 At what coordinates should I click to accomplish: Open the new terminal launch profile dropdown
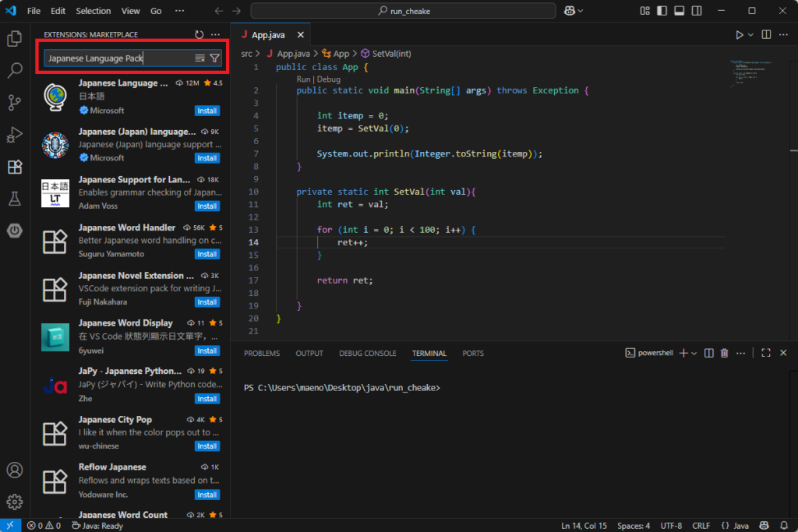click(x=694, y=353)
